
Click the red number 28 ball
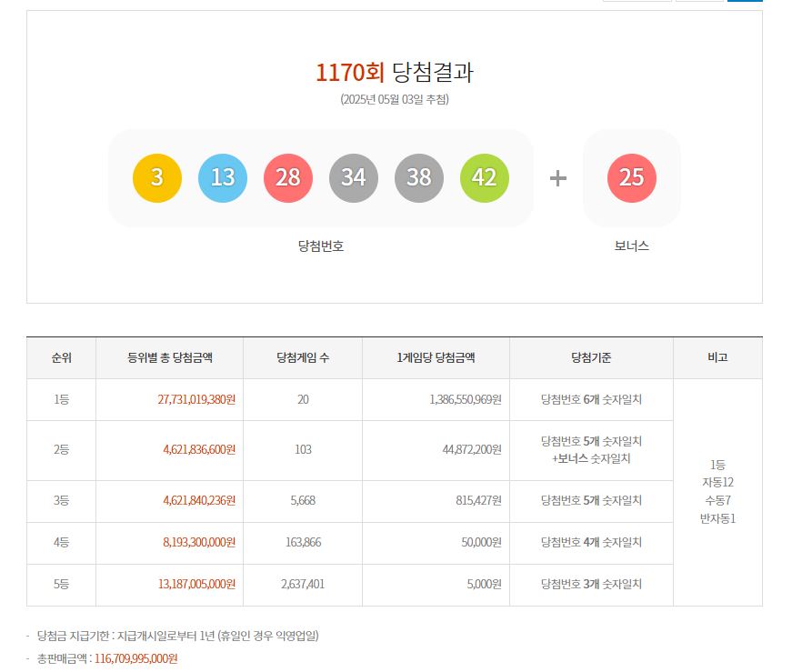coord(288,178)
